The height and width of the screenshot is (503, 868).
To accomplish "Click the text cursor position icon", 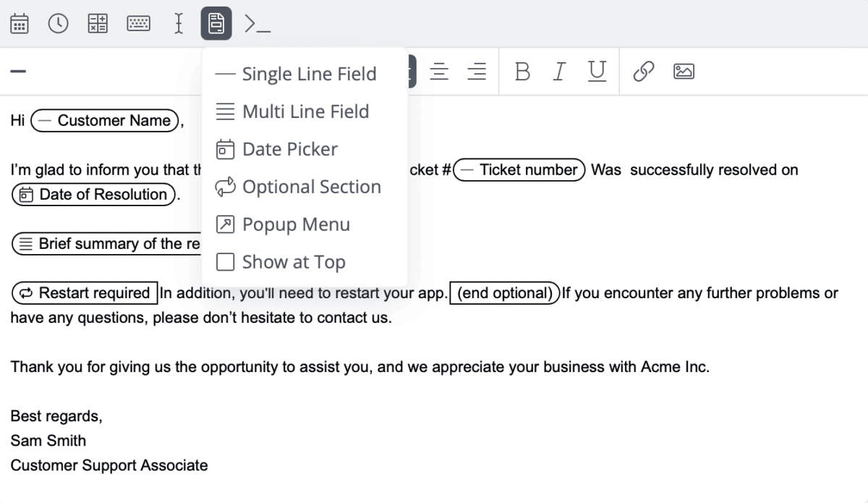I will tap(179, 24).
